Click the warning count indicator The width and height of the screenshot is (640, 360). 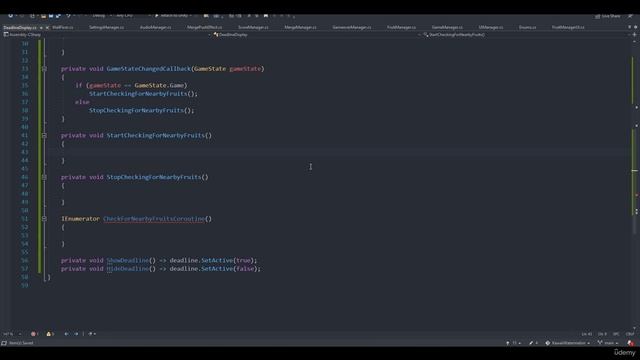point(50,334)
